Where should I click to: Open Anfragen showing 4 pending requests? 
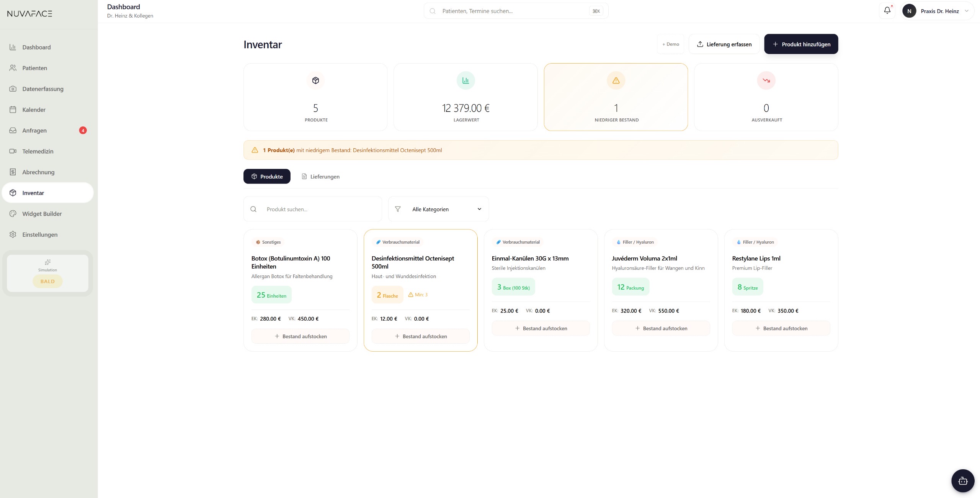pos(34,130)
